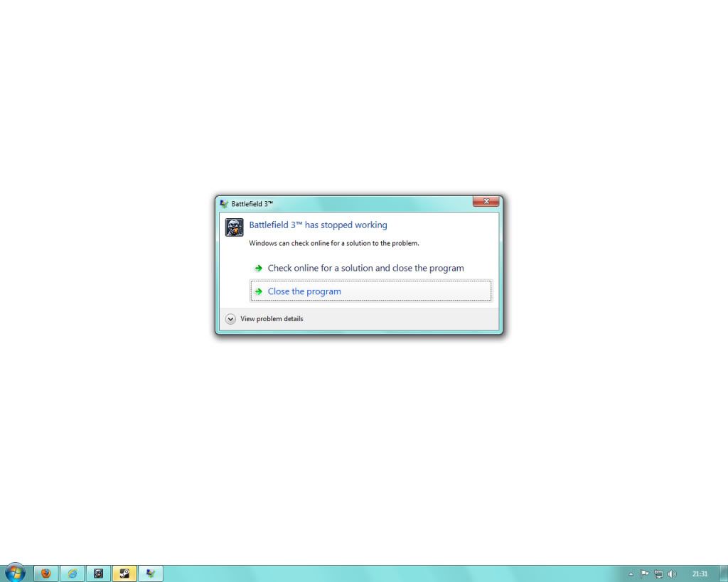Open Internet Explorer from the taskbar

(72, 573)
